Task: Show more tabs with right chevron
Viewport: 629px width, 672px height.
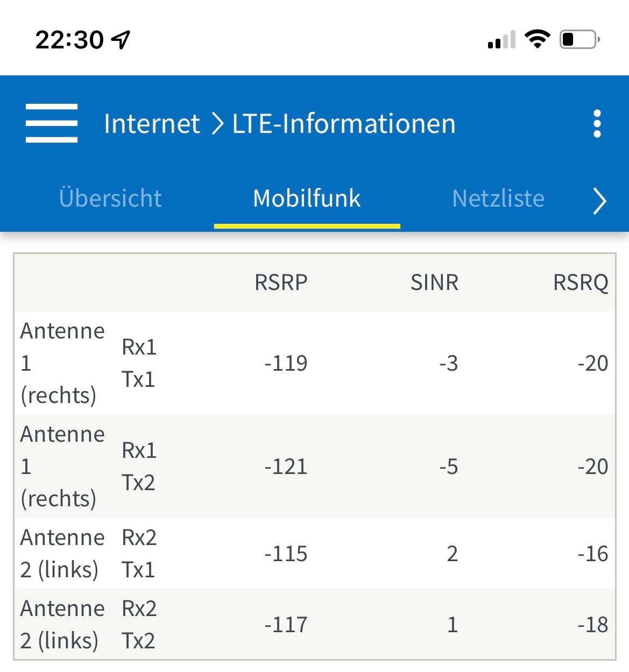Action: (x=599, y=201)
